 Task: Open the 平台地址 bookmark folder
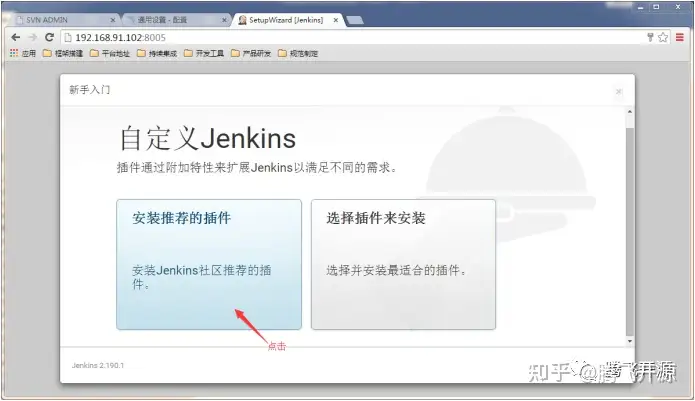[x=110, y=53]
